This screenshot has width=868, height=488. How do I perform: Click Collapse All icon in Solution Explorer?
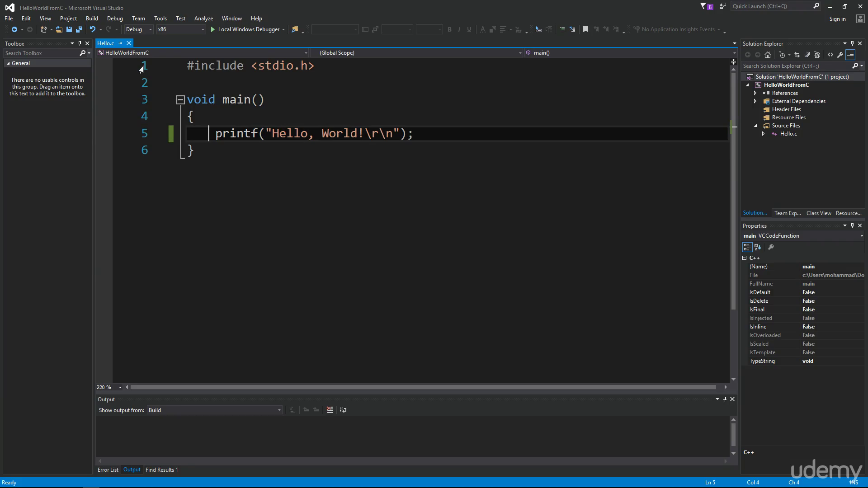tap(807, 55)
